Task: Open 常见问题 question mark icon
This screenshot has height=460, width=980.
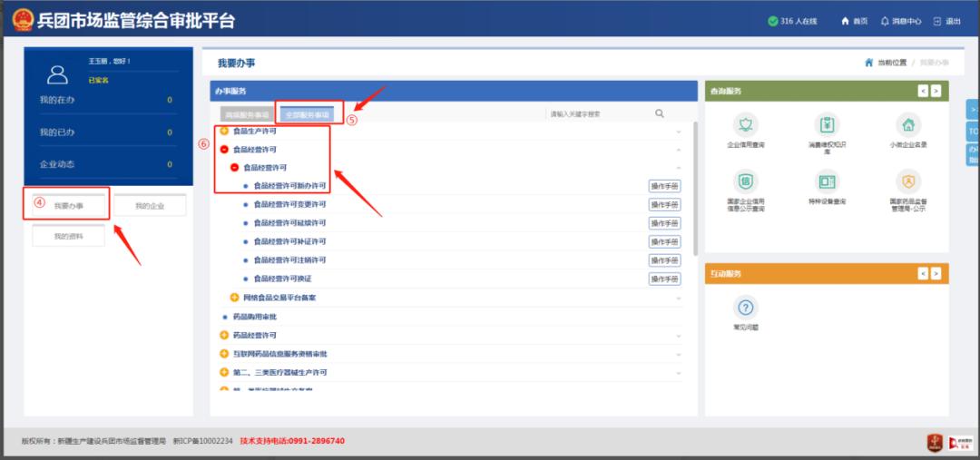Action: (x=746, y=308)
